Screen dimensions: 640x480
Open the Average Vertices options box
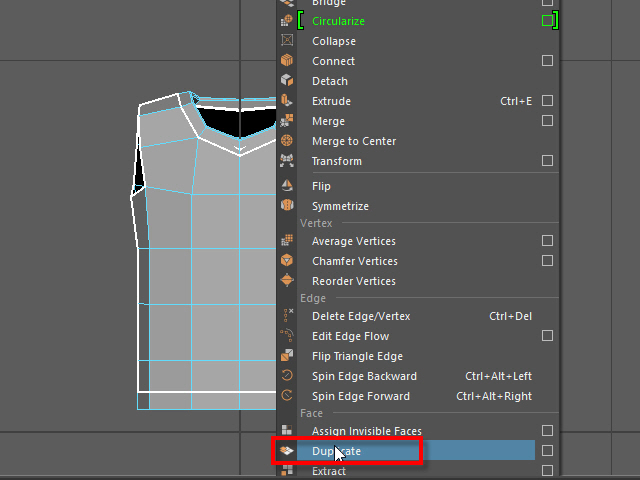547,241
